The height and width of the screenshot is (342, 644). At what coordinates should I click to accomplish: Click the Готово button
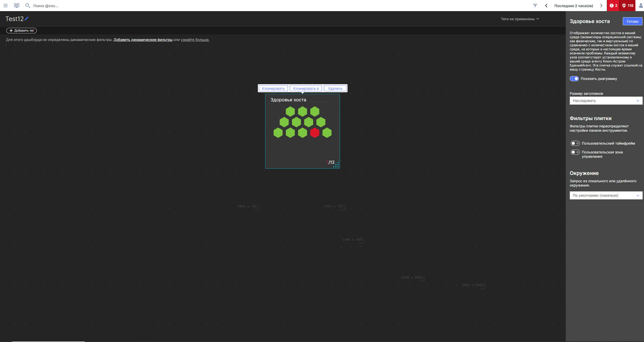click(632, 21)
